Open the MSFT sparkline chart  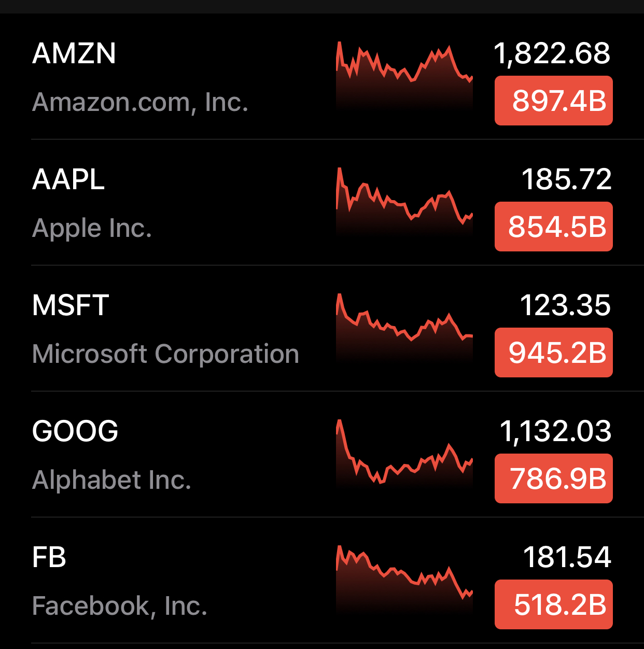tap(404, 327)
